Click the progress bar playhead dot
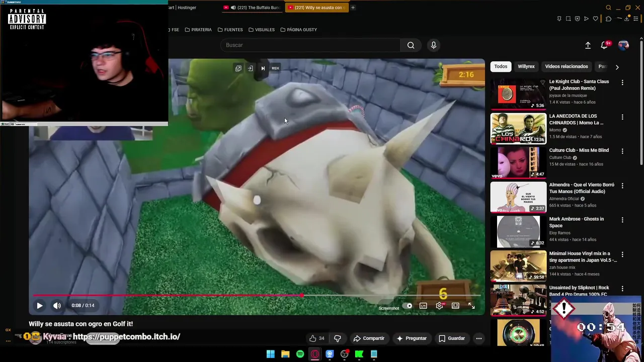The image size is (644, 362). (301, 295)
